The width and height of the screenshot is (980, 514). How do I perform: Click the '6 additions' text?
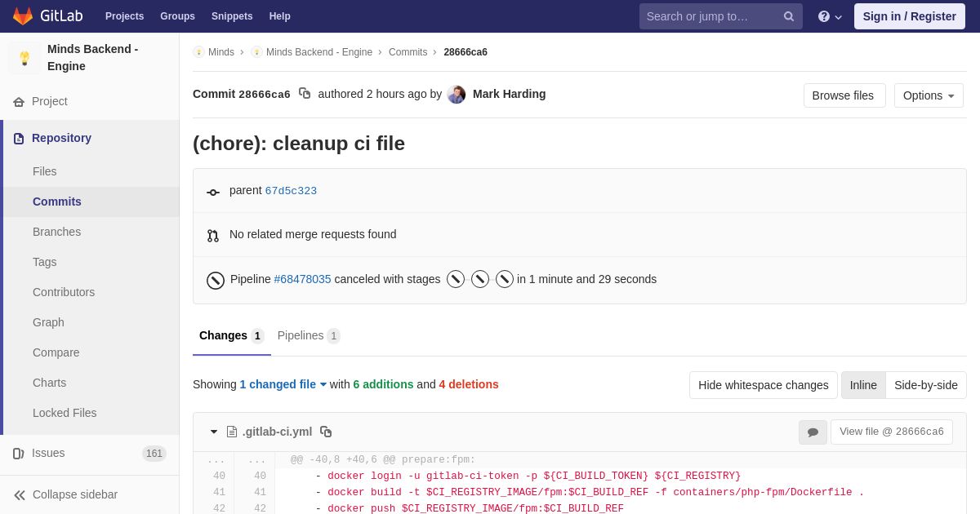pyautogui.click(x=383, y=384)
